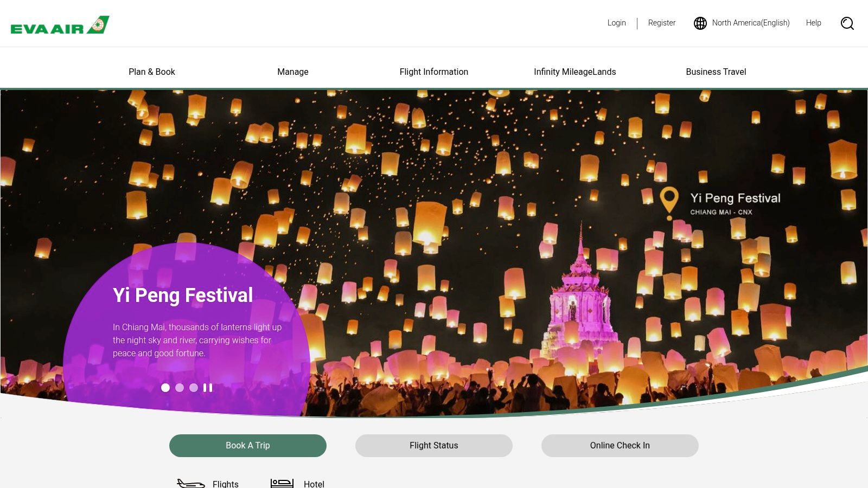Select the Hotel bed icon
868x488 pixels.
(282, 483)
